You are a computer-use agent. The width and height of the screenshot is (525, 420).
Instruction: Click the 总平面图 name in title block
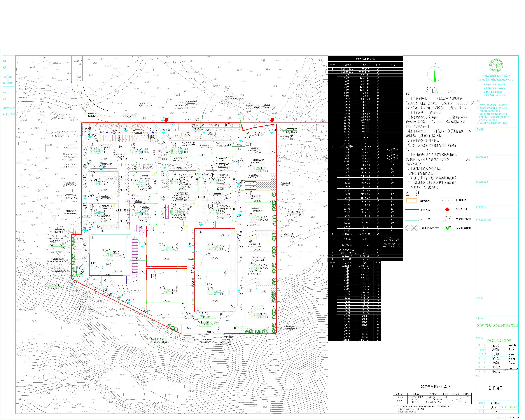[496, 388]
